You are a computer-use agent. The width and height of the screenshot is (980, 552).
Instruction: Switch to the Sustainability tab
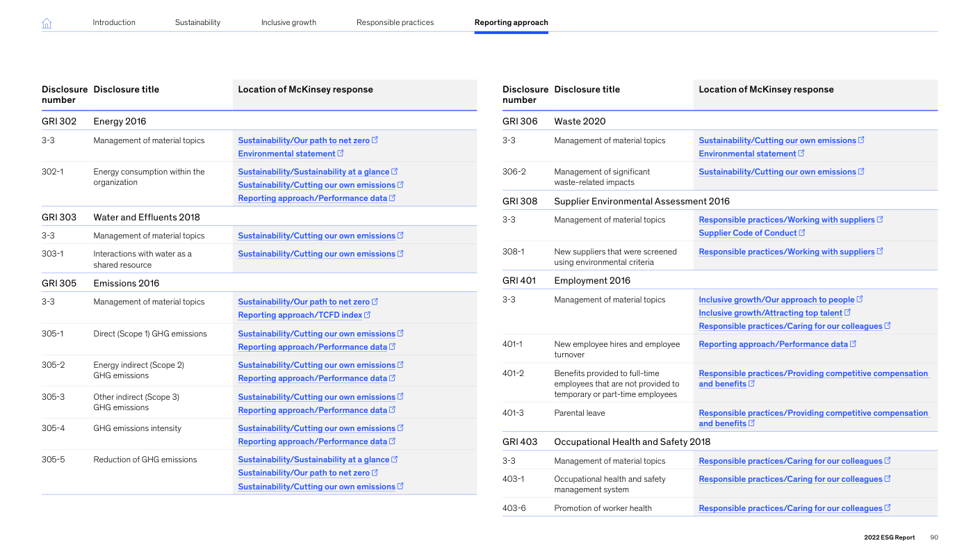pos(197,22)
